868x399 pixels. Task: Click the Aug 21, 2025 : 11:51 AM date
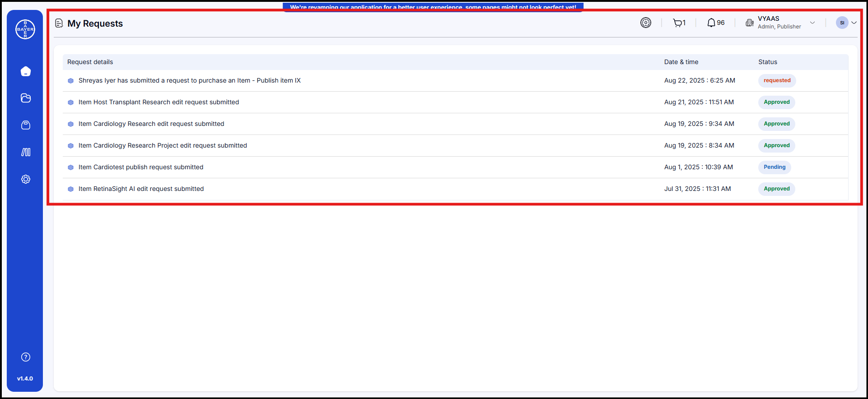pyautogui.click(x=699, y=102)
